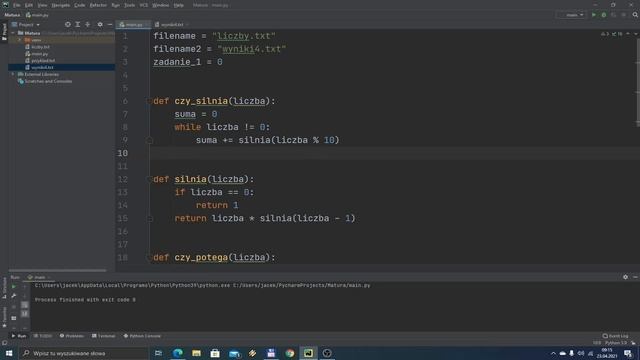
Task: Collapse all in Project panel toolbar
Action: (87, 24)
